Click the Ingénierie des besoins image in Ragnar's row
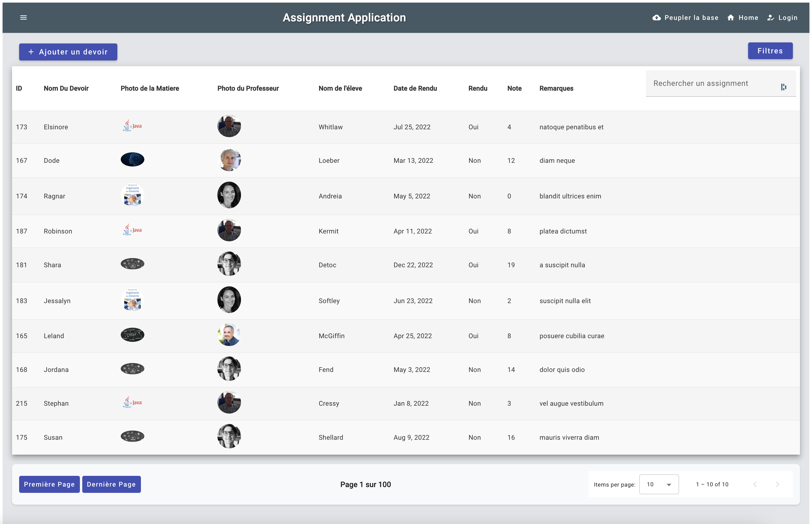This screenshot has height=524, width=812. click(133, 195)
